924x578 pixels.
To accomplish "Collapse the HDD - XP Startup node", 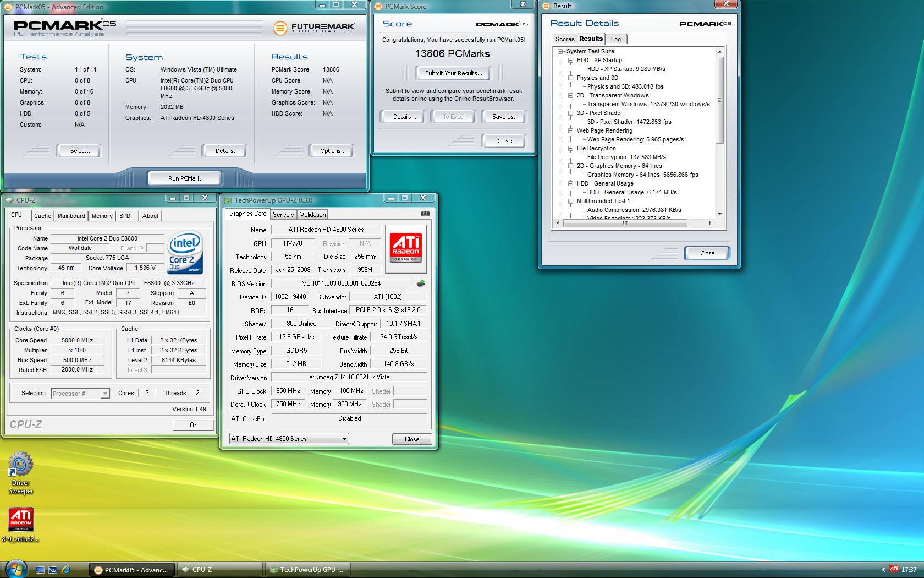I will pos(571,60).
